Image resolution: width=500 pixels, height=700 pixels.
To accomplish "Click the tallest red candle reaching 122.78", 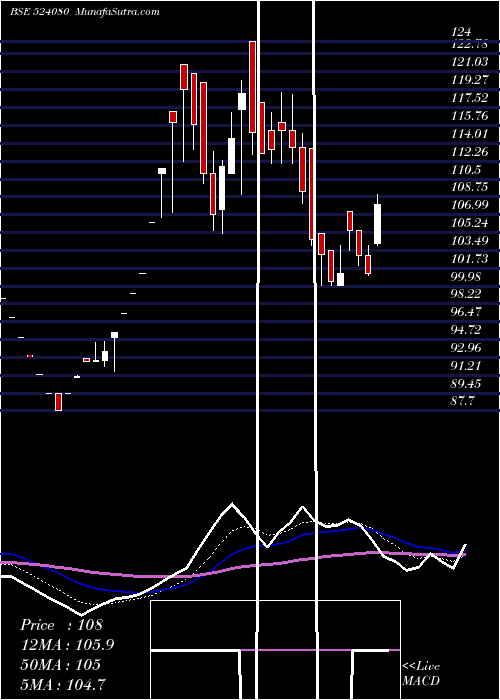I will [x=253, y=87].
